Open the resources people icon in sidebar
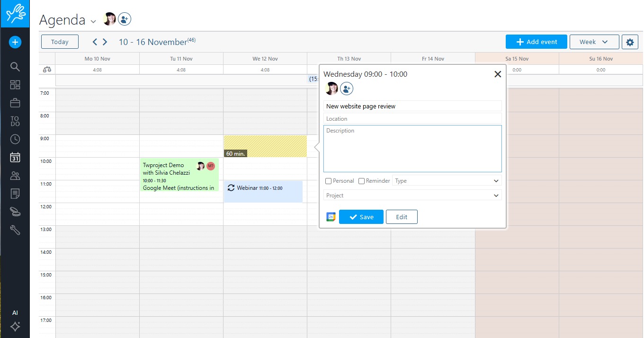 coord(15,176)
